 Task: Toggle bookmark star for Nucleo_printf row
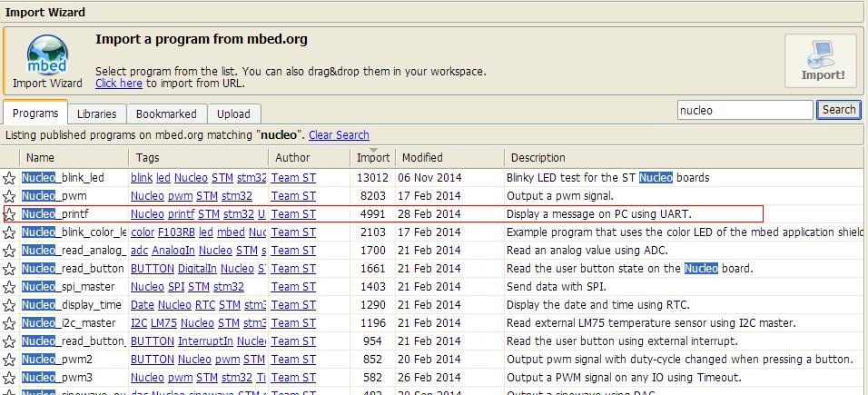pos(9,214)
